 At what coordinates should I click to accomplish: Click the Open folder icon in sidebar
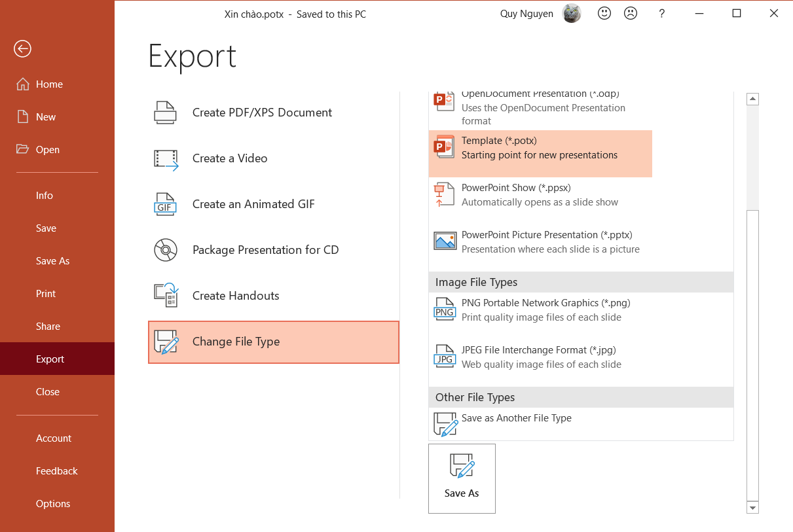[x=23, y=149]
